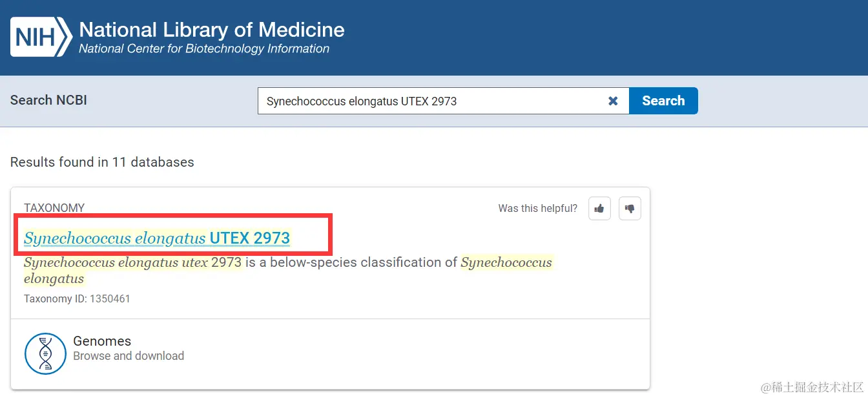
Task: Rate the result with thumbs down
Action: 630,209
